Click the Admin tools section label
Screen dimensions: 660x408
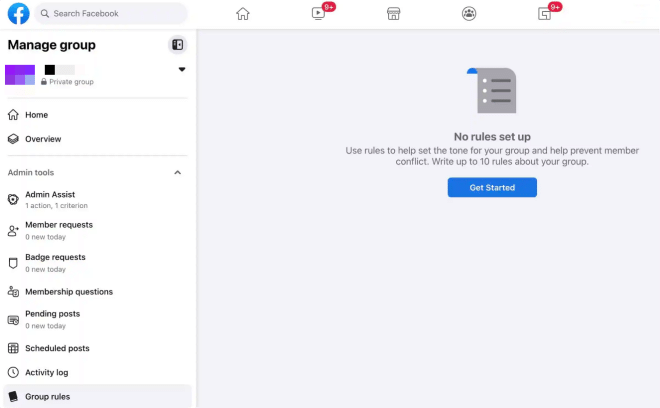tap(31, 173)
